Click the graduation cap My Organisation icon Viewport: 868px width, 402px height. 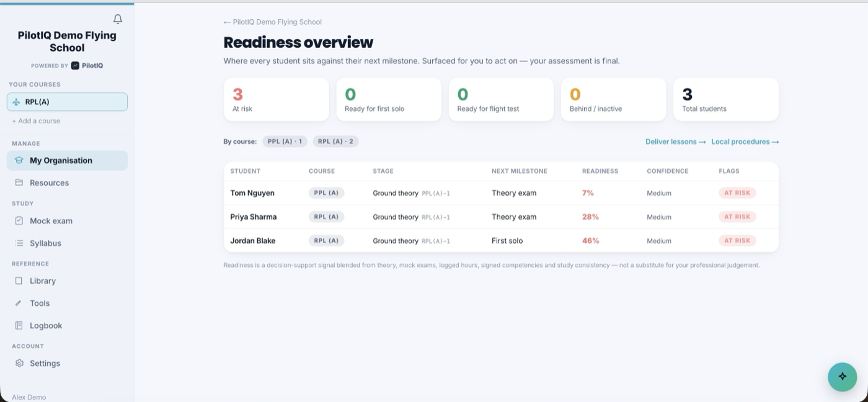pyautogui.click(x=19, y=160)
